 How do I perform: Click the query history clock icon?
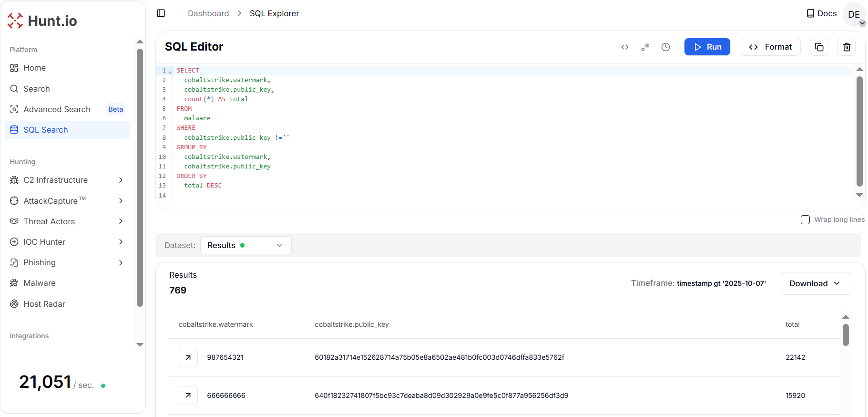click(x=665, y=47)
